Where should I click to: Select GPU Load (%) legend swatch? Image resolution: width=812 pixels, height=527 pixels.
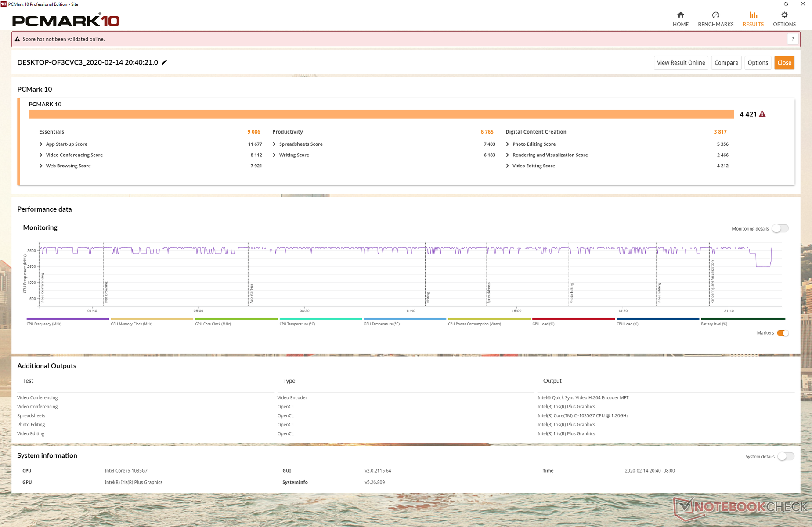574,319
